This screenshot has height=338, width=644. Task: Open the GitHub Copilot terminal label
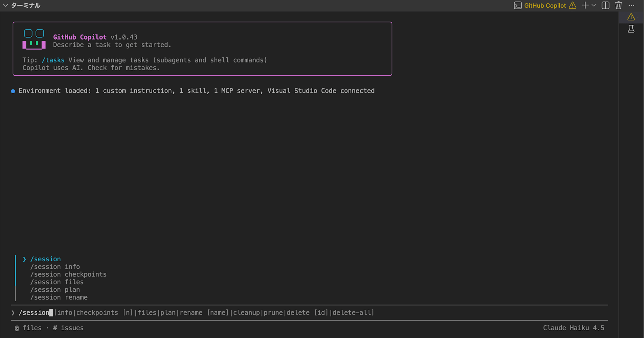tap(545, 5)
